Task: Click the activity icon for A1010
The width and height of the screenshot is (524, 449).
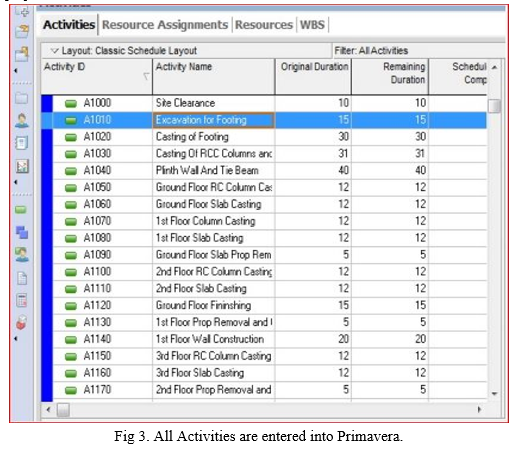Action: point(71,120)
